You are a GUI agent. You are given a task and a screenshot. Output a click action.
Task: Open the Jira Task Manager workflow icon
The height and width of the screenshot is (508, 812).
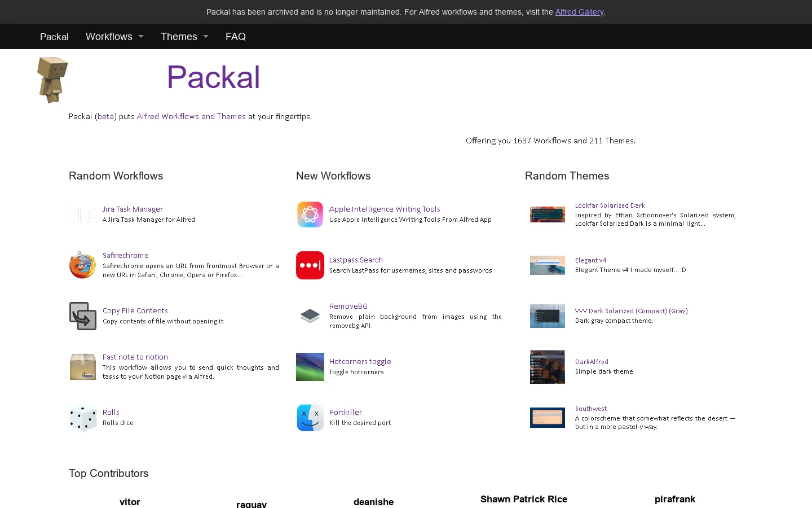[x=83, y=214]
